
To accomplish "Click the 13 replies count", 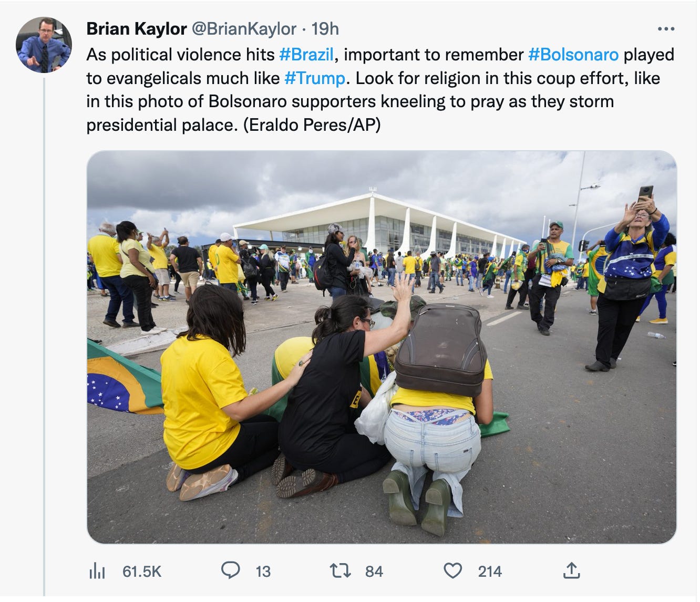I will tap(263, 571).
